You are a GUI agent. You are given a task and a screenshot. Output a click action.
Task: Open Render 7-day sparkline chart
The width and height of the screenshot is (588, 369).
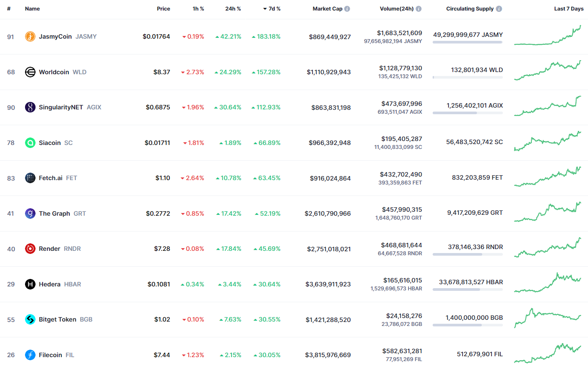(548, 247)
